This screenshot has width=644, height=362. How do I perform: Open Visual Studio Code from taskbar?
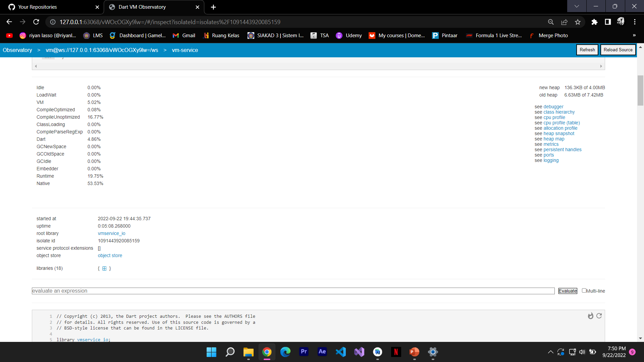[341, 352]
